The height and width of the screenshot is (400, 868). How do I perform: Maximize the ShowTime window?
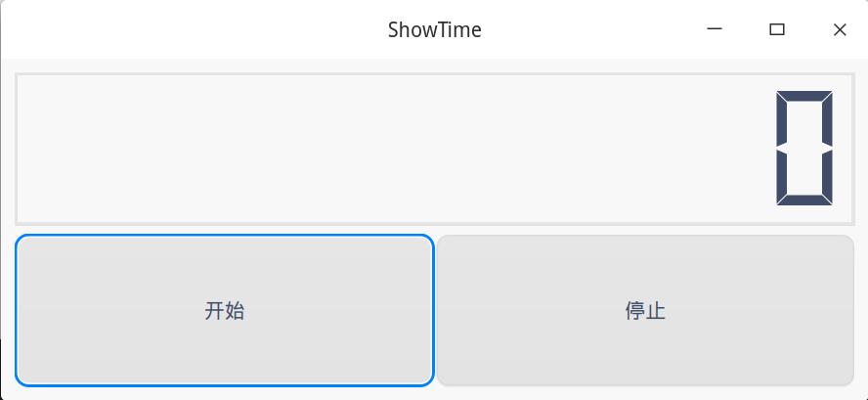[x=777, y=29]
